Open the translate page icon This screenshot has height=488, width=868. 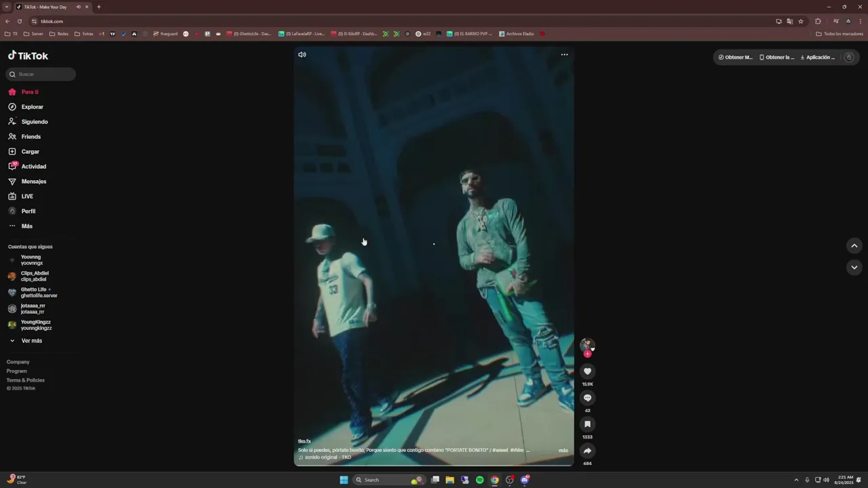[789, 21]
